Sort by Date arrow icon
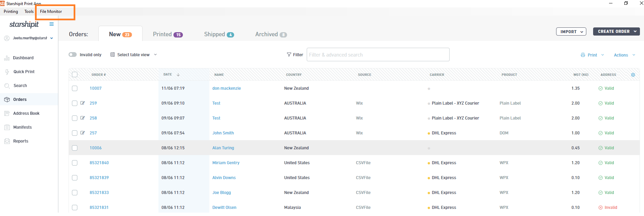 tap(178, 74)
